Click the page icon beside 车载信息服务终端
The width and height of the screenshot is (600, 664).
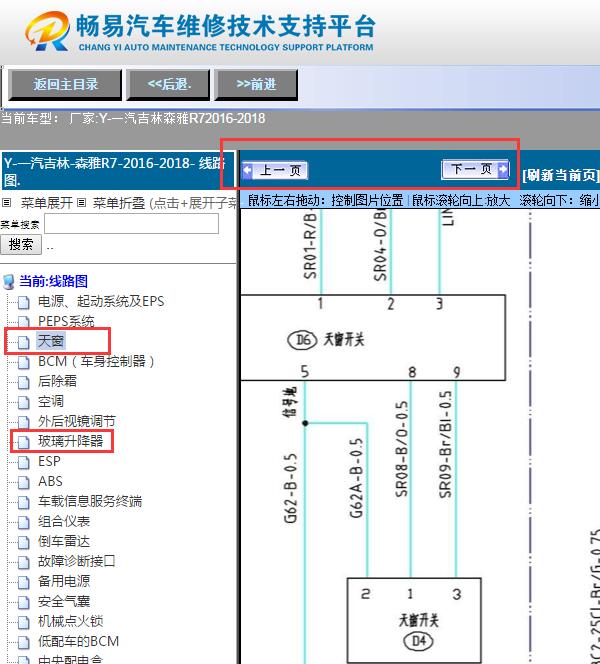click(24, 503)
